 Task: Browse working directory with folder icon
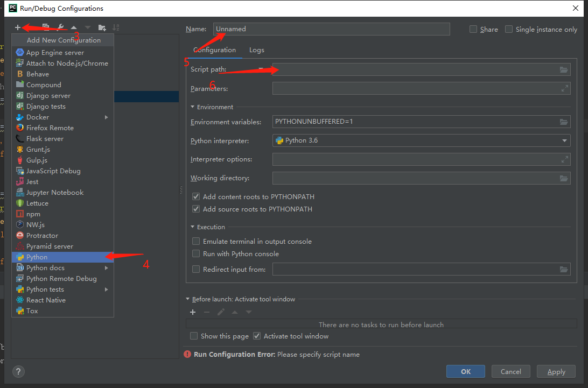coord(564,179)
